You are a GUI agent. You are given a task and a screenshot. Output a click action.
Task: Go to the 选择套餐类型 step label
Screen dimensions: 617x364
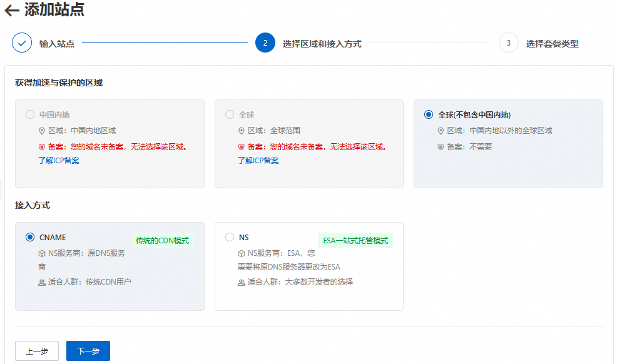(x=552, y=44)
